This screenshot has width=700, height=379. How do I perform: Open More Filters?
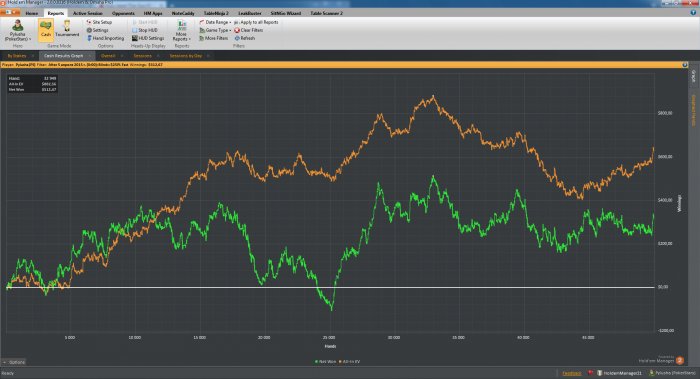pos(214,38)
